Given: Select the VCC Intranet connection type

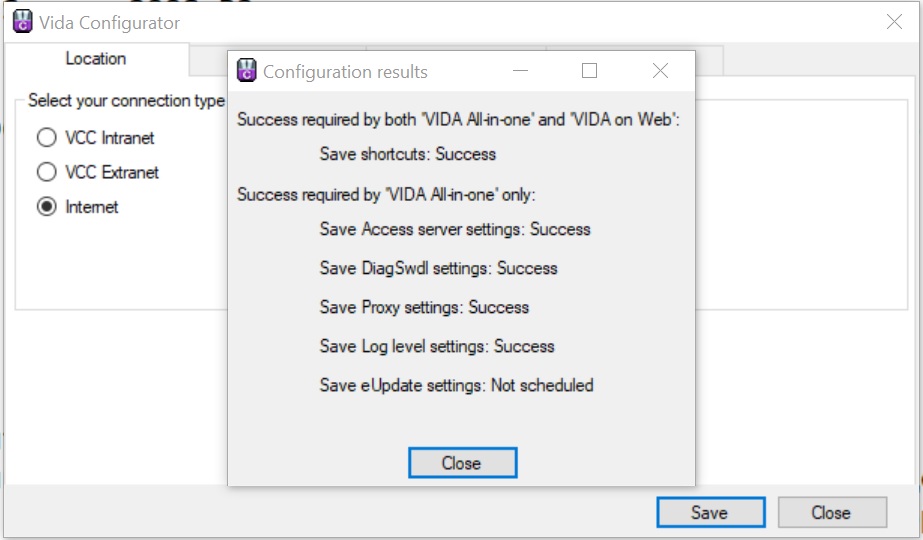Looking at the screenshot, I should click(47, 138).
